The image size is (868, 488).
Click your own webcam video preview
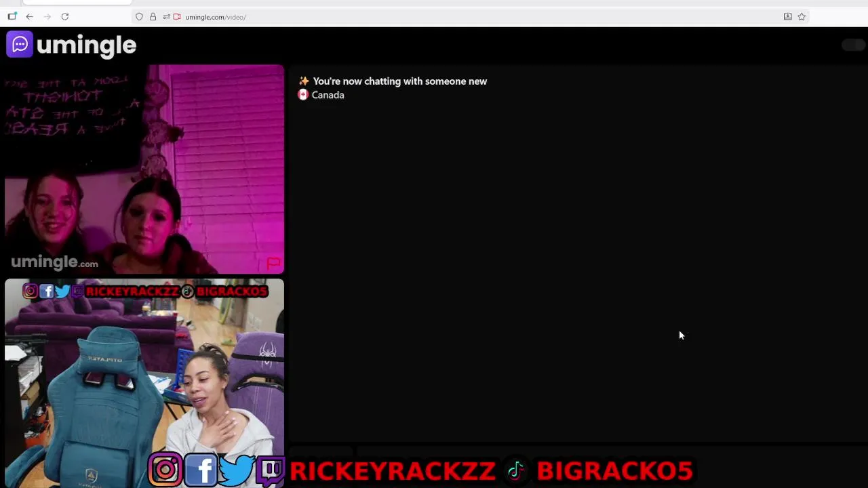pos(144,383)
